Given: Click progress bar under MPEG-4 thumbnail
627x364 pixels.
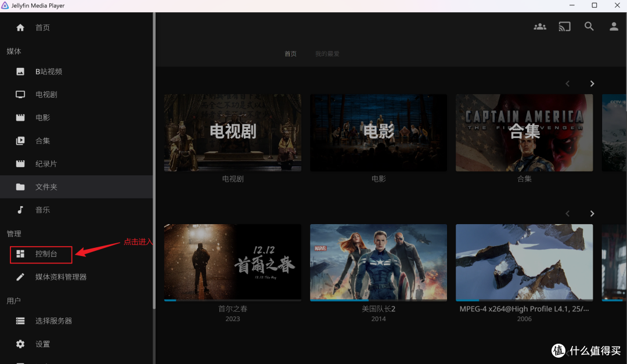Looking at the screenshot, I should tap(524, 300).
